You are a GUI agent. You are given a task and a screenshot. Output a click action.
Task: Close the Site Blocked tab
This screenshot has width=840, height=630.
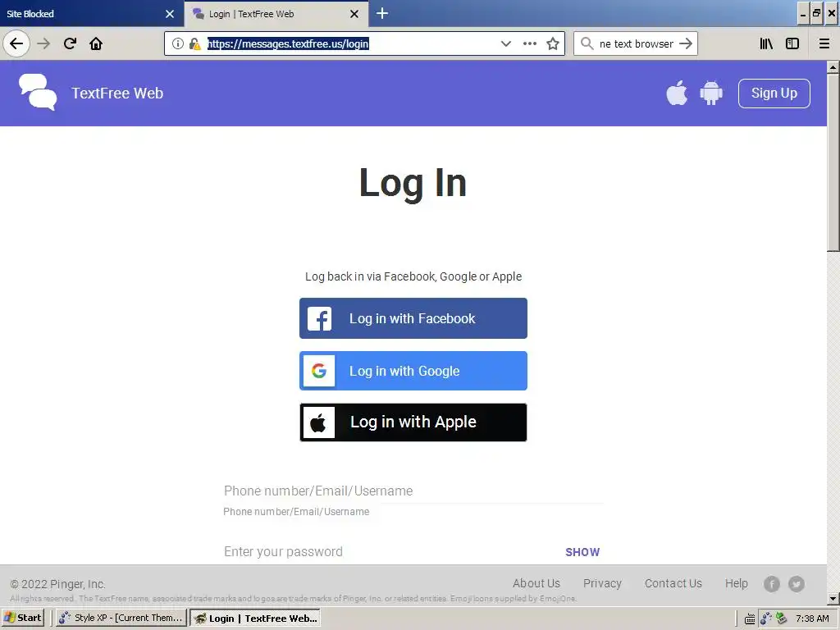pos(170,14)
